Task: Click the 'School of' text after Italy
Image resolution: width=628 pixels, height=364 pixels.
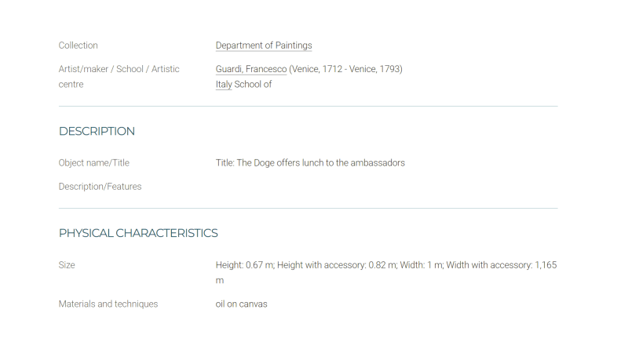Action: [x=253, y=85]
